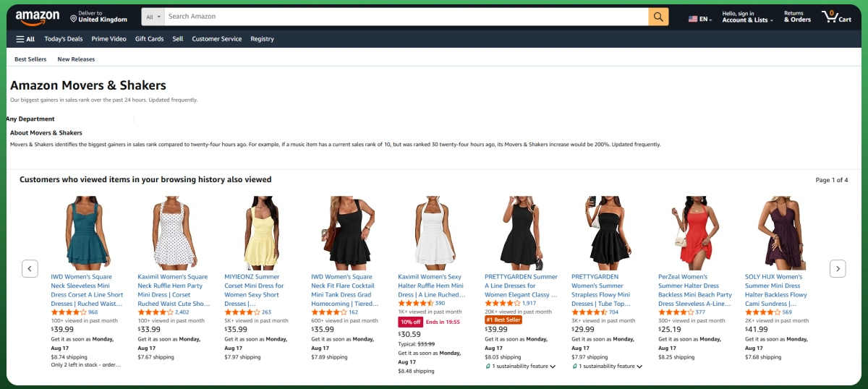Open the All hamburger menu
Viewport: 868px width, 389px height.
25,39
